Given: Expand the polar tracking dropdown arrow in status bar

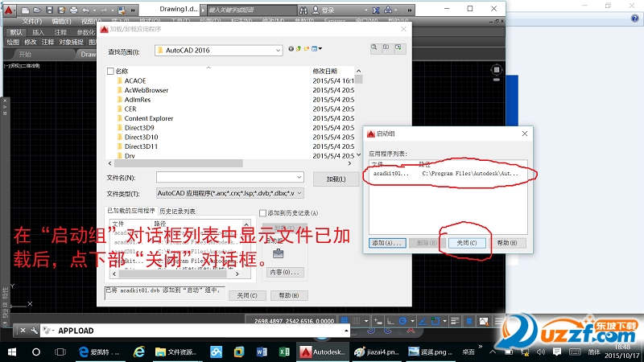Looking at the screenshot, I should pyautogui.click(x=412, y=321).
